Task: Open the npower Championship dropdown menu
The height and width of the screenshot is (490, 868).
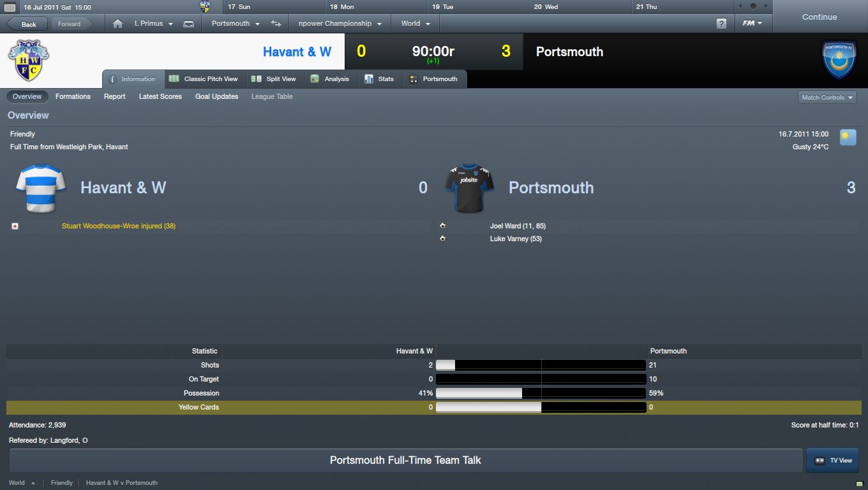Action: [x=340, y=24]
